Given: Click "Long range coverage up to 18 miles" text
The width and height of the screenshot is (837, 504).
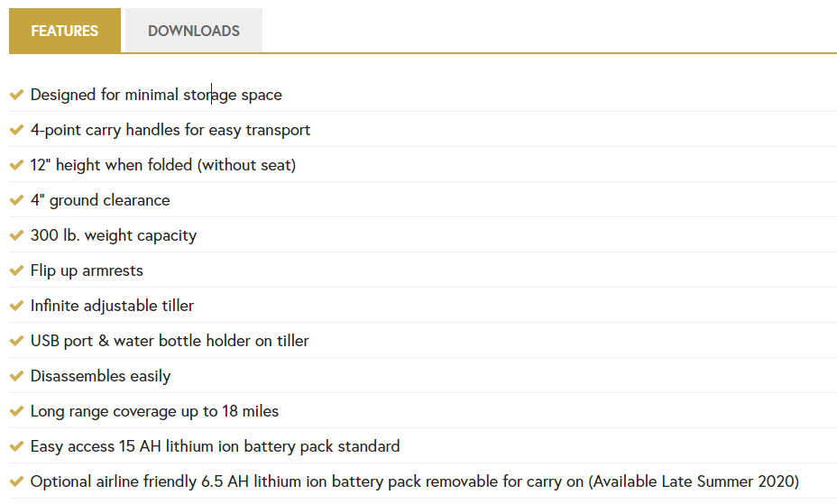Looking at the screenshot, I should (154, 411).
